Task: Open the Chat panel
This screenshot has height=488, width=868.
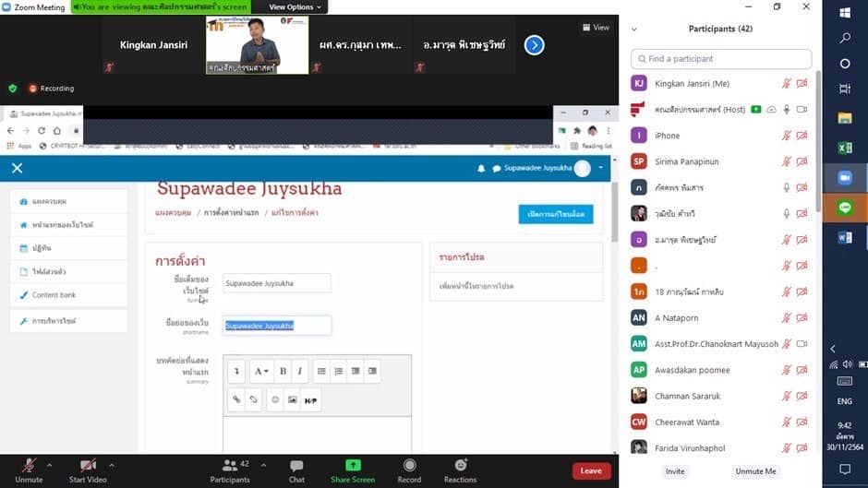Action: [296, 470]
